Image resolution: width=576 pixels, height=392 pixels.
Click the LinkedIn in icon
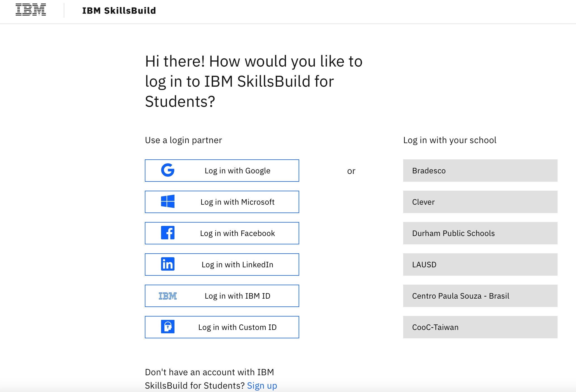pos(168,264)
